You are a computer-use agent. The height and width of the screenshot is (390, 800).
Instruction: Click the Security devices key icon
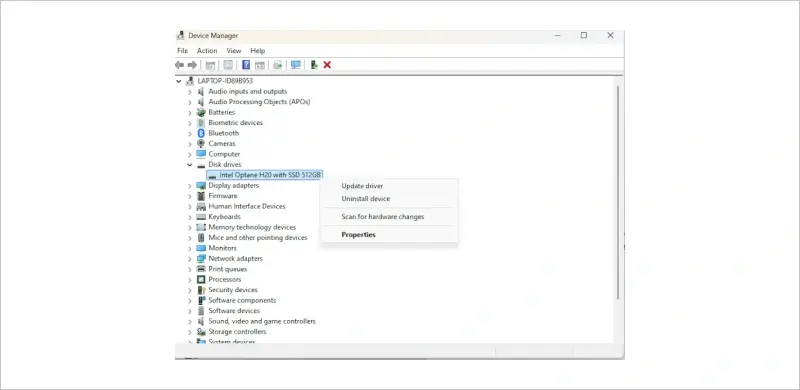pos(201,290)
